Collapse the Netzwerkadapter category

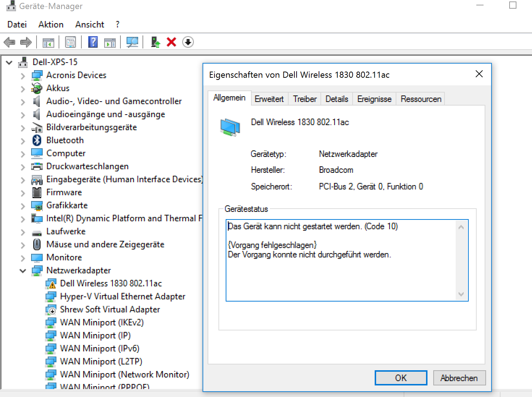[x=23, y=270]
